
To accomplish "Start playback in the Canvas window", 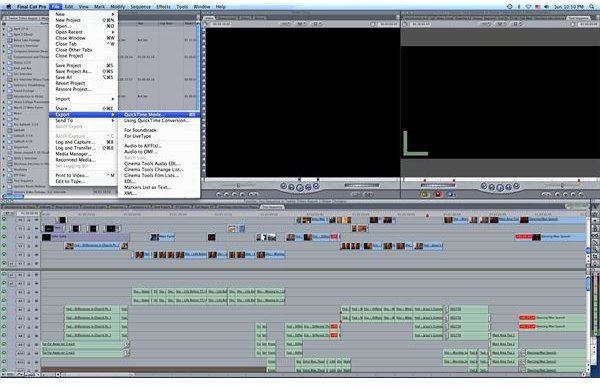I will 500,187.
